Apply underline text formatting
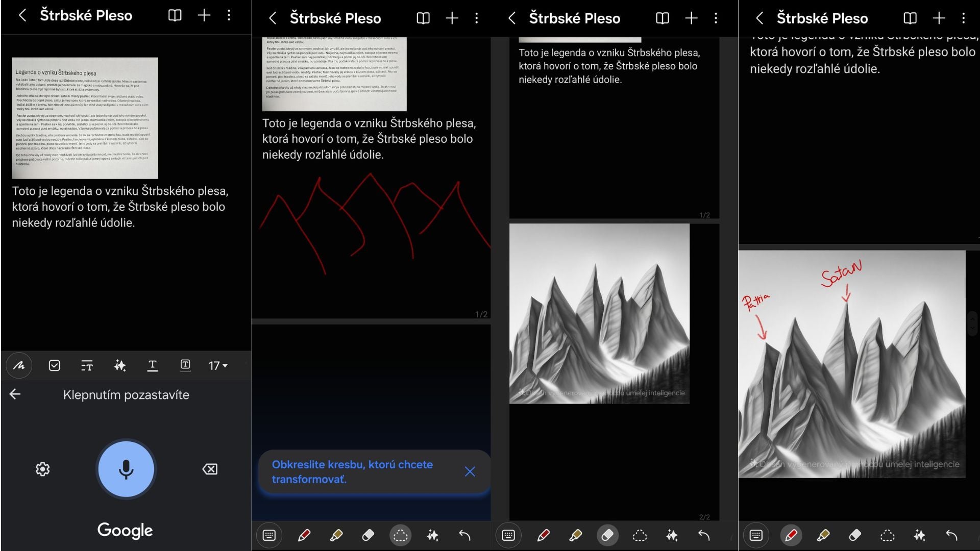Viewport: 980px width, 551px height. tap(153, 365)
